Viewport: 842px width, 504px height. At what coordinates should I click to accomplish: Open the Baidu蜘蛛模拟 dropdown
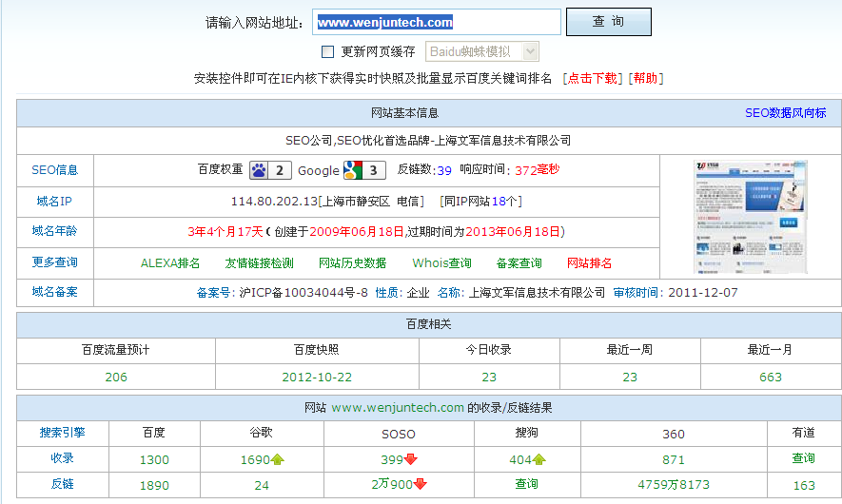[x=481, y=51]
